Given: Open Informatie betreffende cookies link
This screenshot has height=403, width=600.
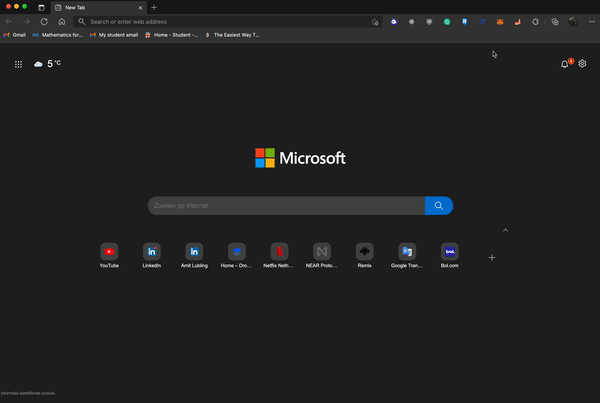Looking at the screenshot, I should click(x=28, y=393).
